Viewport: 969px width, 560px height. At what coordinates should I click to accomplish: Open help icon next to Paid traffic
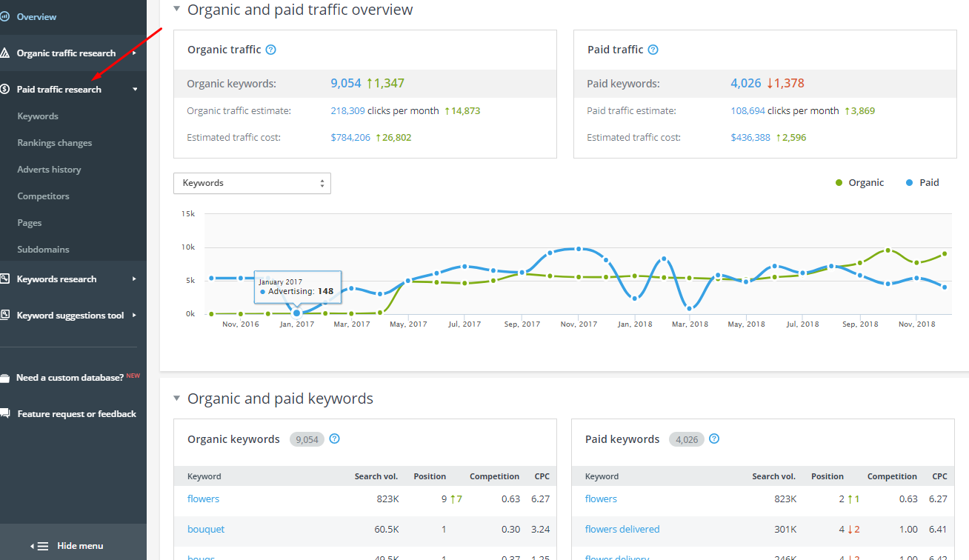pos(653,50)
